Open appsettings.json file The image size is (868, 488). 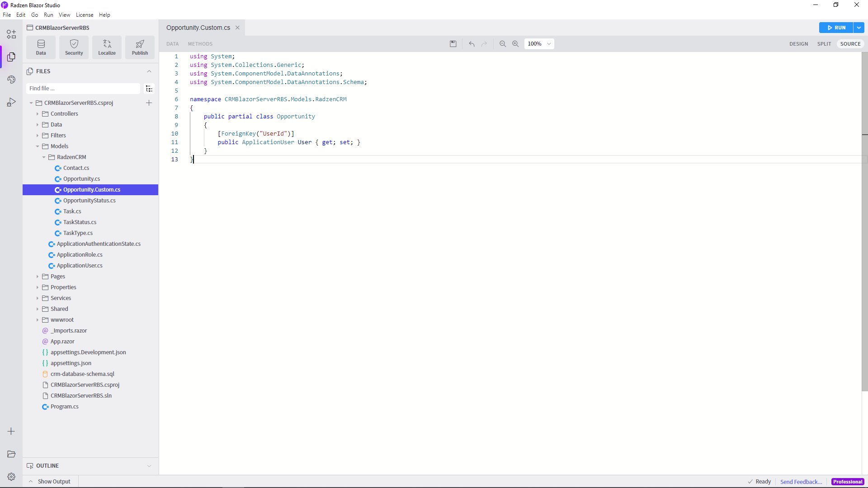pyautogui.click(x=71, y=363)
